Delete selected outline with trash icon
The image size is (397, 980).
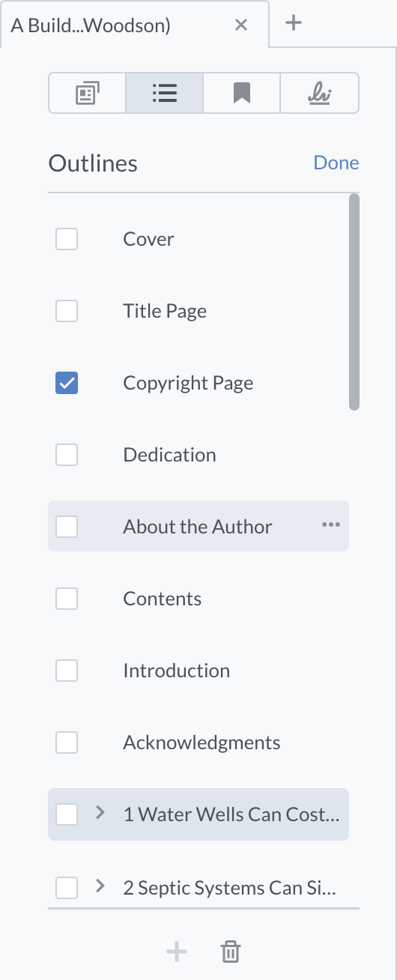pos(231,952)
